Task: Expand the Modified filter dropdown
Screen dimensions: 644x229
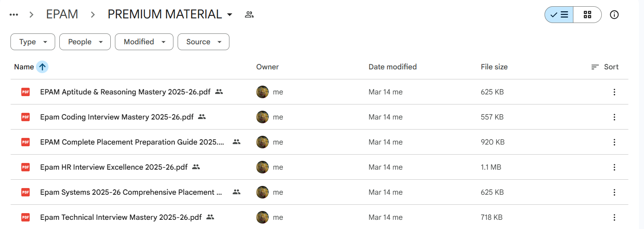Action: coord(144,42)
